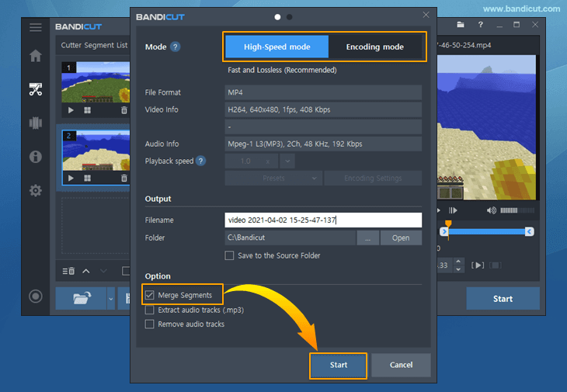
Task: Click the playback speed 1.0 field
Action: pyautogui.click(x=252, y=161)
